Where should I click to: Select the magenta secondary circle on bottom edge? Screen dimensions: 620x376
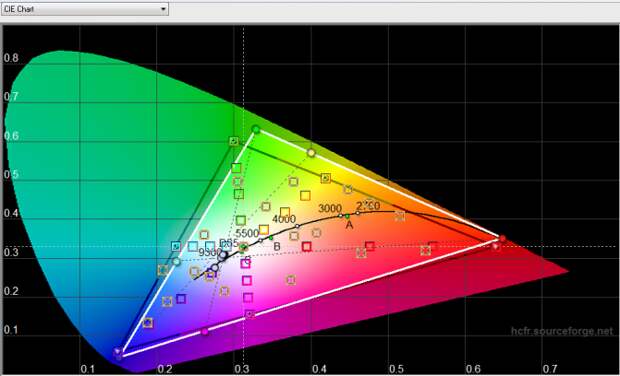(x=204, y=332)
